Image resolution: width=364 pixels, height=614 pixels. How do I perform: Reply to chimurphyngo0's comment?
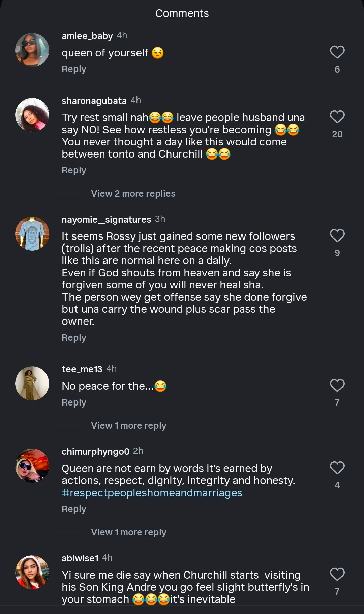pyautogui.click(x=74, y=509)
